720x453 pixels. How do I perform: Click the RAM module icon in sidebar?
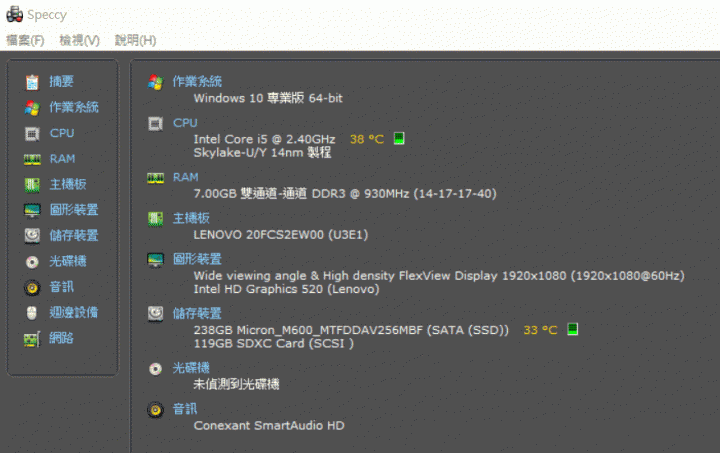click(32, 159)
